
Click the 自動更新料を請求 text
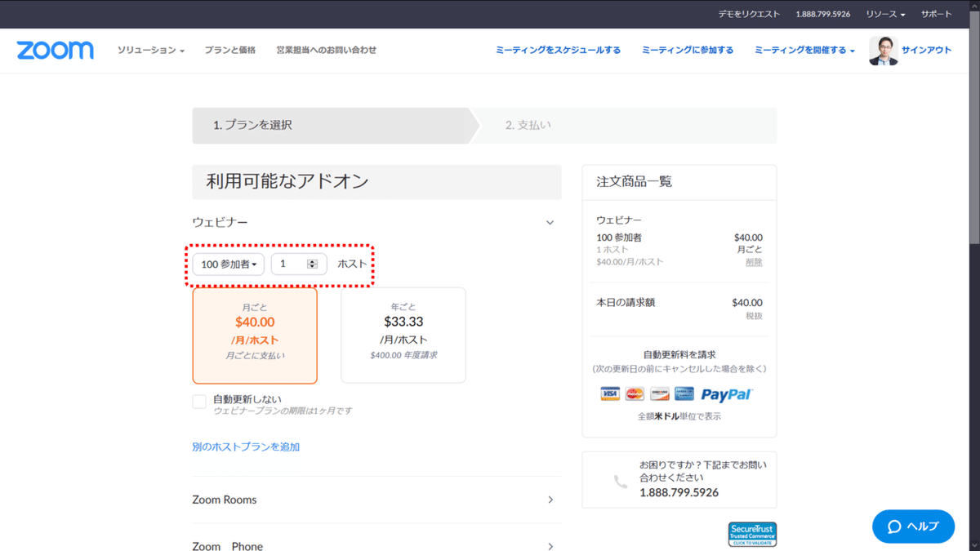[x=679, y=355]
